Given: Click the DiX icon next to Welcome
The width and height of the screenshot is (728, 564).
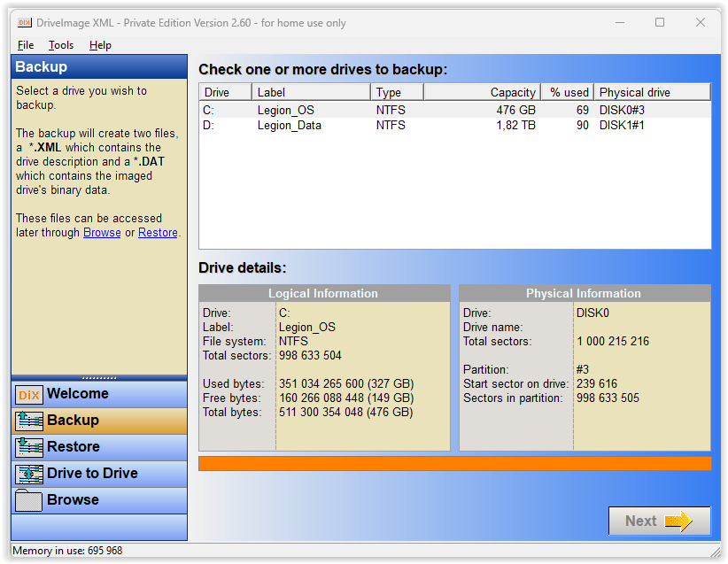Looking at the screenshot, I should 27,393.
